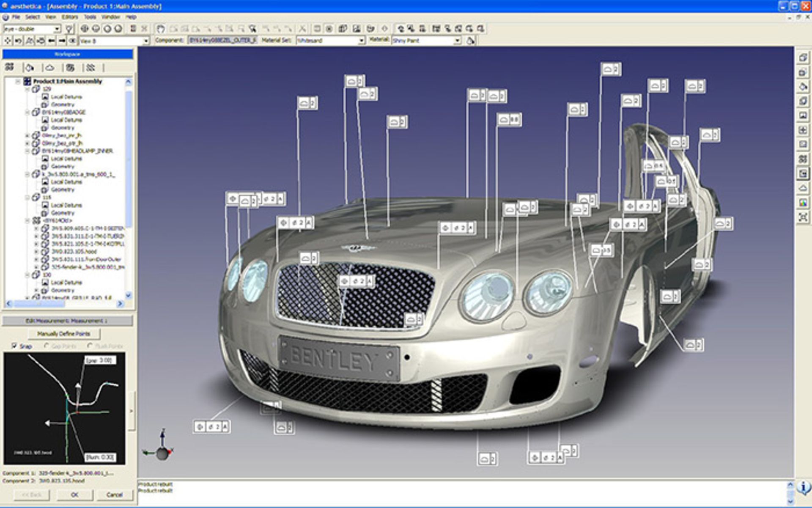This screenshot has height=508, width=812.
Task: Click the fifth Workspace tab icon
Action: click(x=91, y=67)
